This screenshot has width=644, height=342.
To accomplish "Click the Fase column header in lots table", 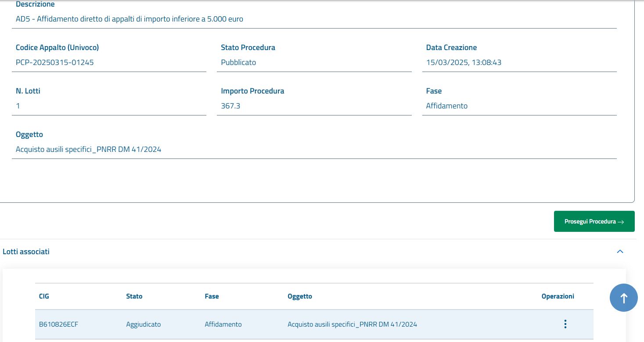I will click(x=212, y=296).
